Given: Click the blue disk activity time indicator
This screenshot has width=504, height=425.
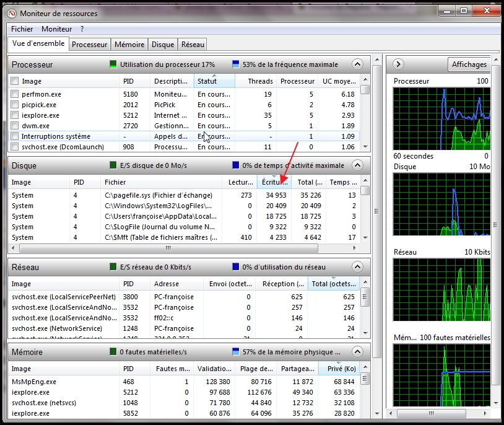Looking at the screenshot, I should tap(235, 165).
